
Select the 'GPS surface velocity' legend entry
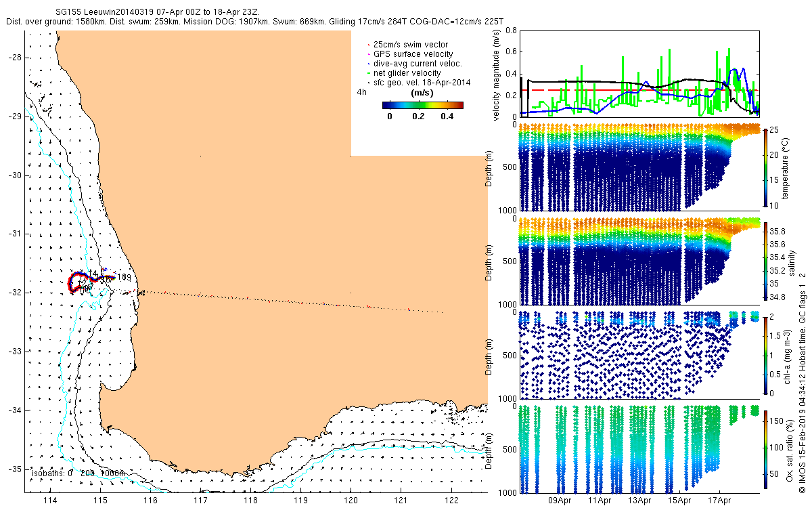point(413,54)
